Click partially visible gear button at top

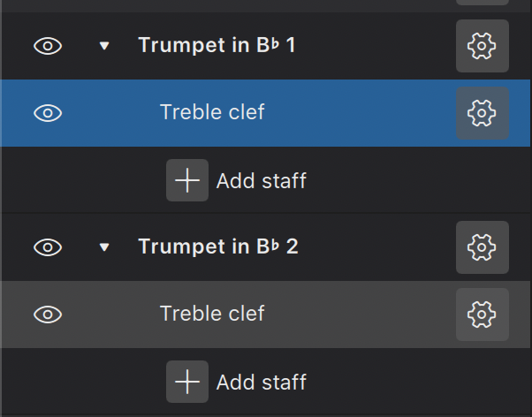coord(482,3)
